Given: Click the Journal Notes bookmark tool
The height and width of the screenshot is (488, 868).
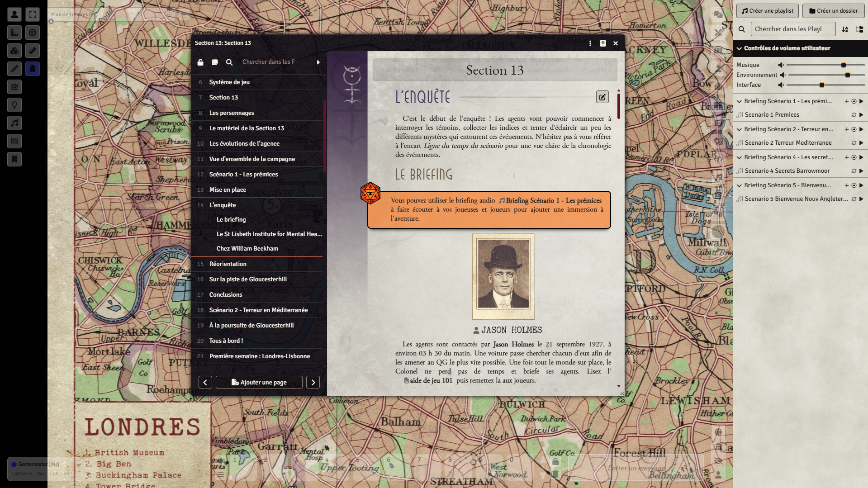Looking at the screenshot, I should [14, 159].
